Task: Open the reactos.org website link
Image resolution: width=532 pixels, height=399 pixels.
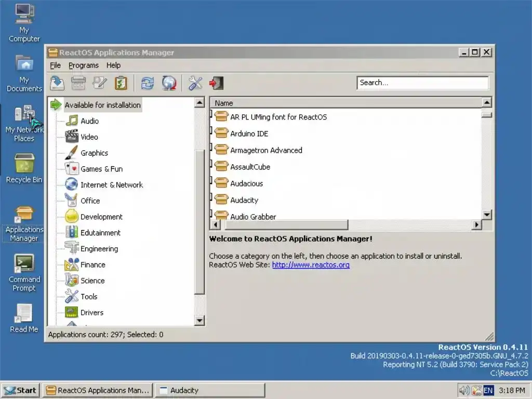Action: pos(311,265)
